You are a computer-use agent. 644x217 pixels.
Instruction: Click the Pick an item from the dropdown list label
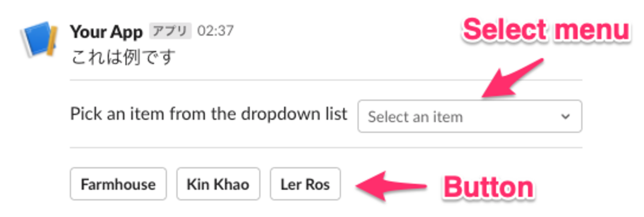209,114
